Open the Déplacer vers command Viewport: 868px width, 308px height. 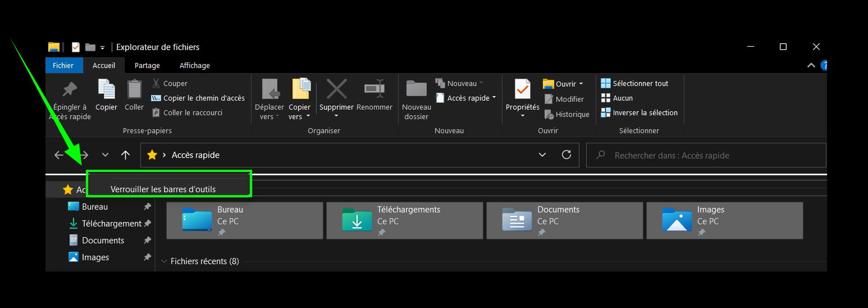click(x=269, y=99)
